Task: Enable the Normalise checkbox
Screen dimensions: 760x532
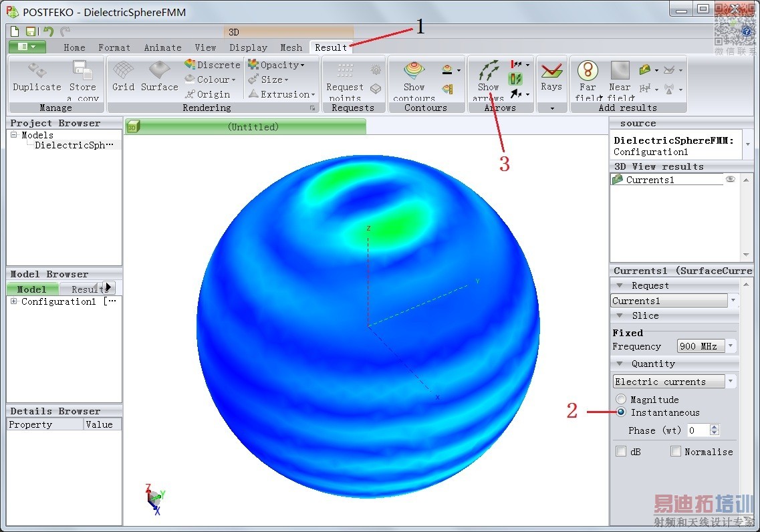Action: click(676, 451)
